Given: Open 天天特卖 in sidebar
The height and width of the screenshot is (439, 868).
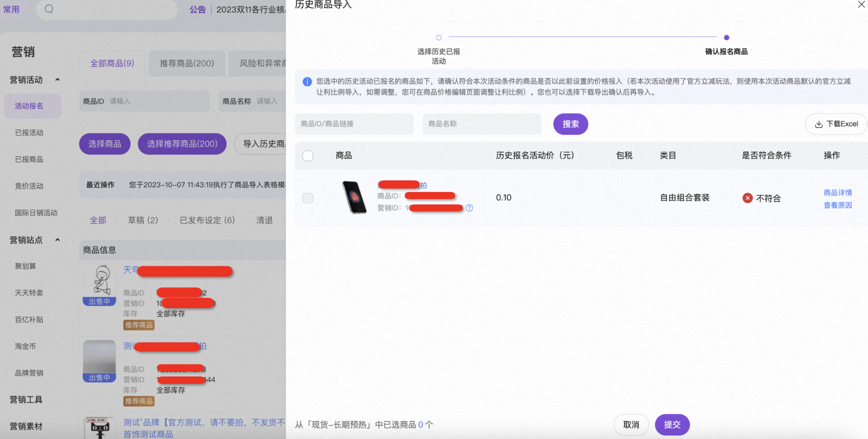Looking at the screenshot, I should click(29, 293).
